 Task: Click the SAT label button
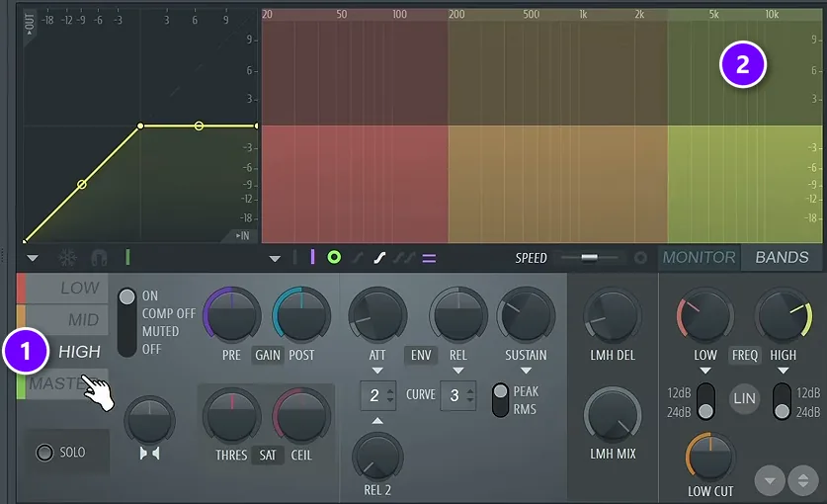point(268,455)
